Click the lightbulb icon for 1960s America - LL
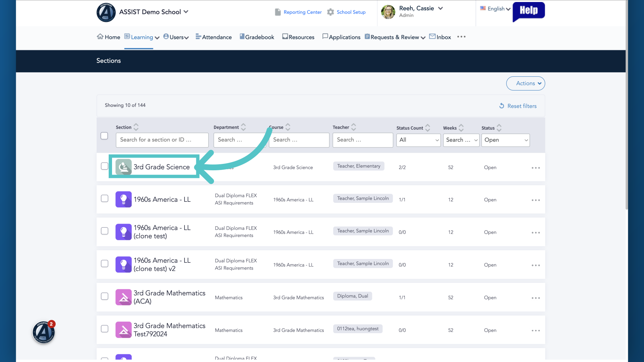644x362 pixels. (123, 199)
